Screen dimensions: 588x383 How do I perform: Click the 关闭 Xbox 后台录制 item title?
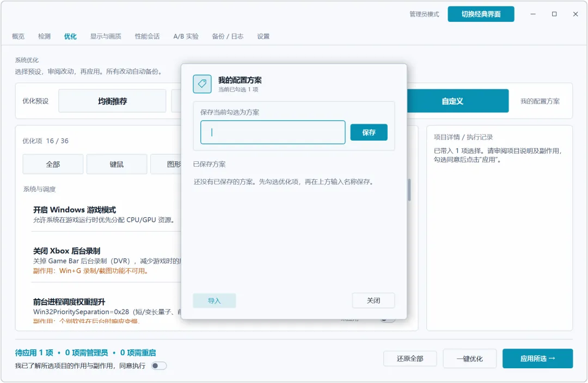click(66, 251)
